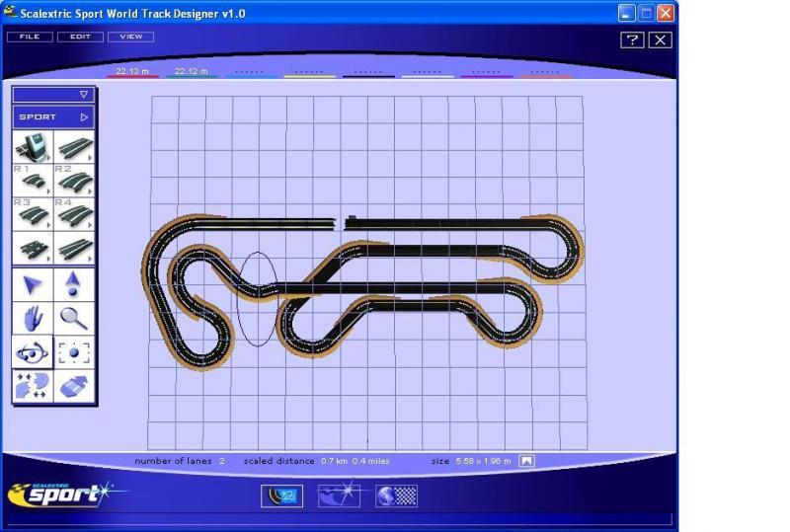Click the magnifying glass zoom tool
The width and height of the screenshot is (790, 532).
(74, 318)
